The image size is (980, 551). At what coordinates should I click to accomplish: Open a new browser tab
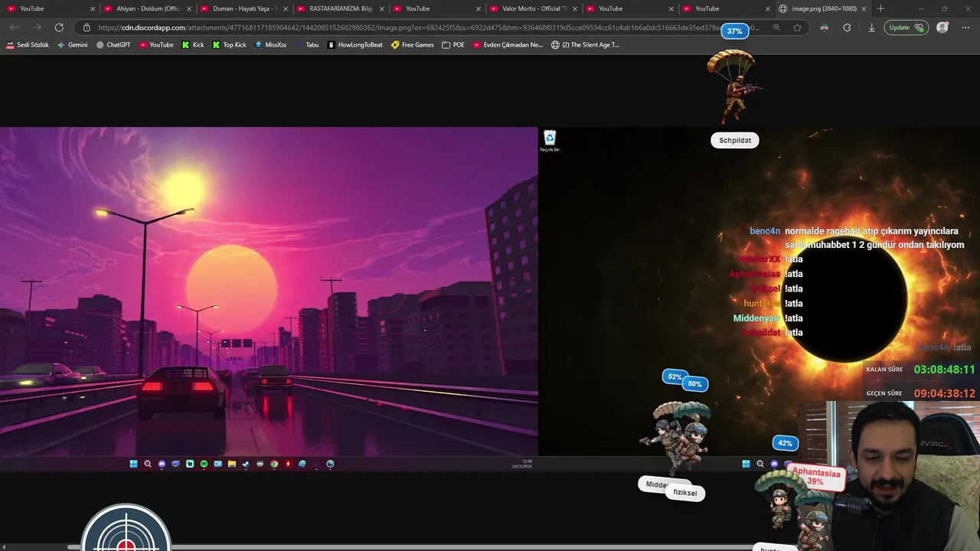click(x=880, y=8)
